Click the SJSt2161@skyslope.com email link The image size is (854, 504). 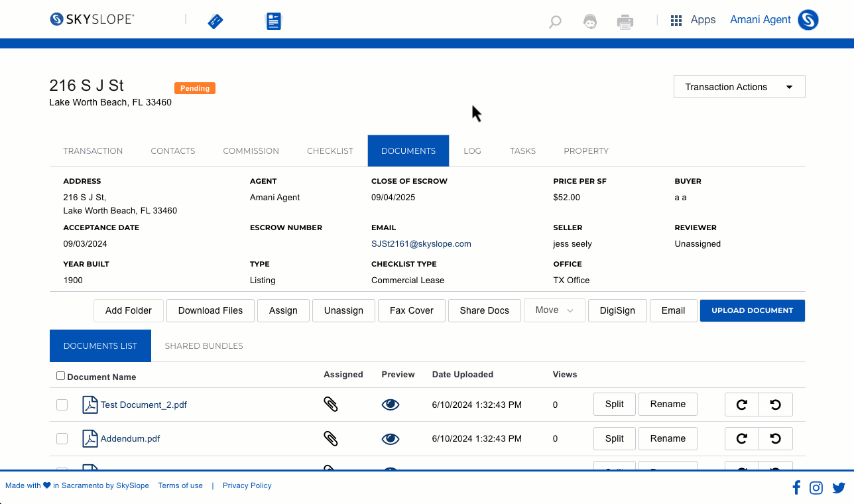pyautogui.click(x=421, y=244)
